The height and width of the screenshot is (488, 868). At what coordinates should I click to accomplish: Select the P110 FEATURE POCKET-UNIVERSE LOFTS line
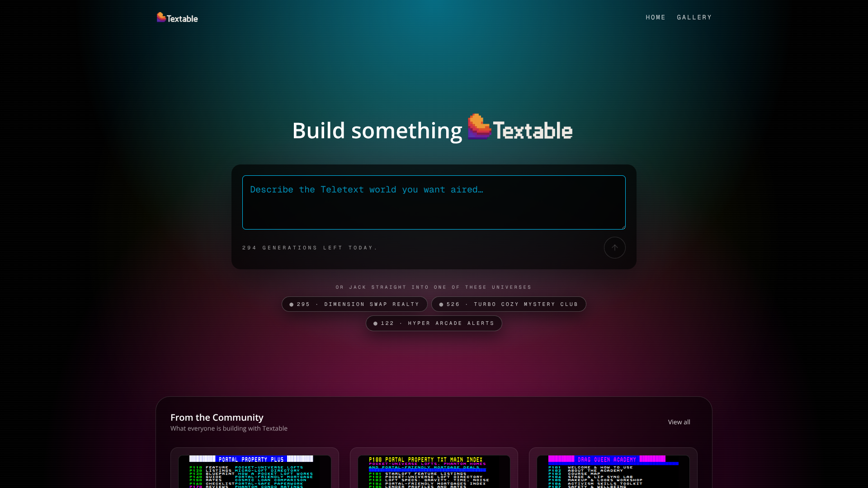click(246, 467)
